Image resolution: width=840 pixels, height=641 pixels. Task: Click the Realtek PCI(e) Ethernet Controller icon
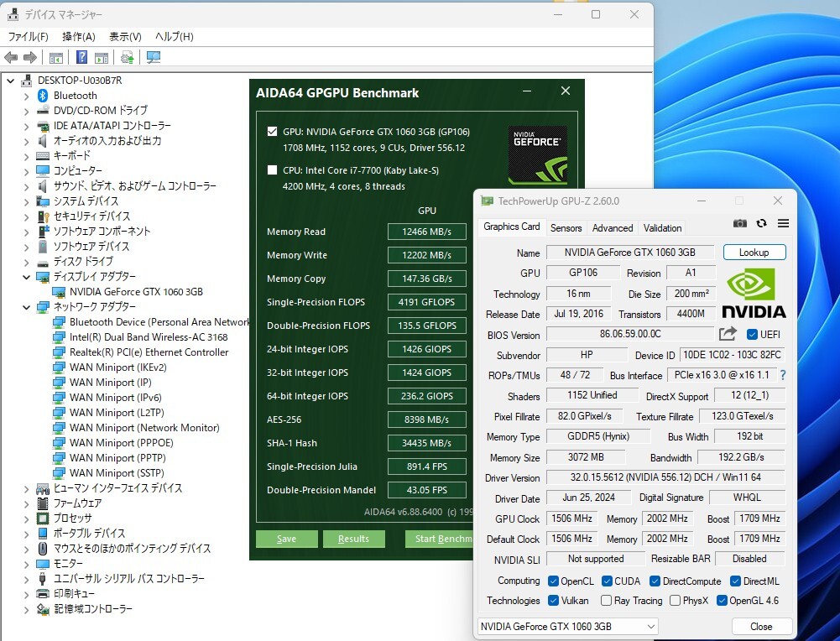[59, 352]
